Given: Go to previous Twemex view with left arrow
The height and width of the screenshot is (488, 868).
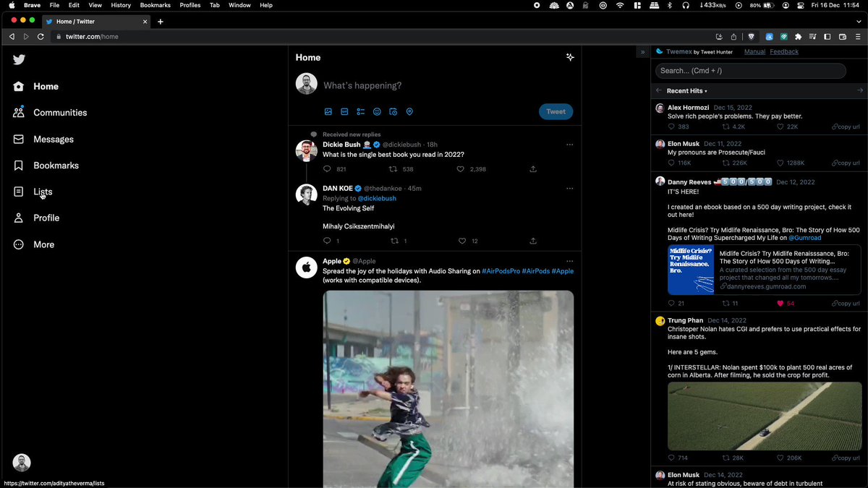Looking at the screenshot, I should [658, 90].
